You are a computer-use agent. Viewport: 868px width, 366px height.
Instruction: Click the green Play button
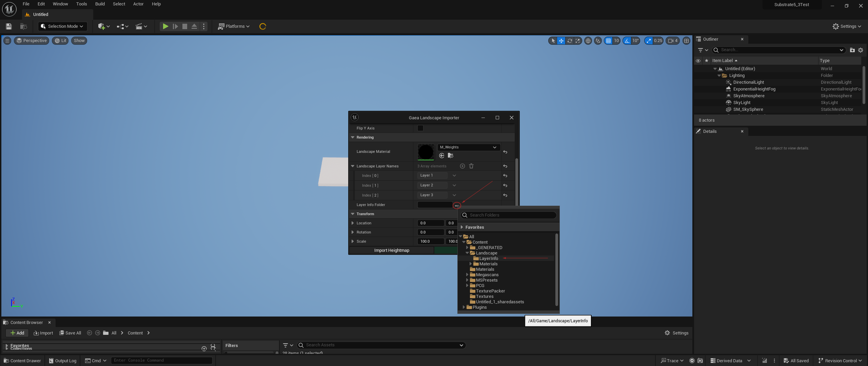coord(165,26)
